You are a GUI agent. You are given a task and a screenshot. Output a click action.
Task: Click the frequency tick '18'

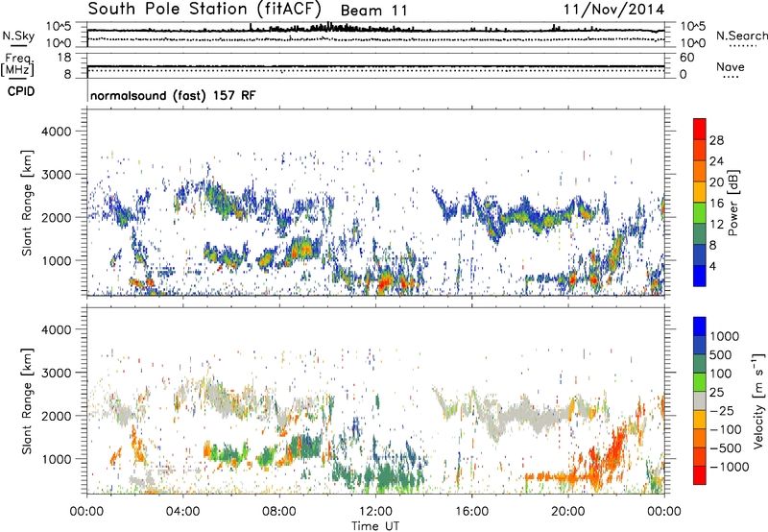click(x=64, y=58)
